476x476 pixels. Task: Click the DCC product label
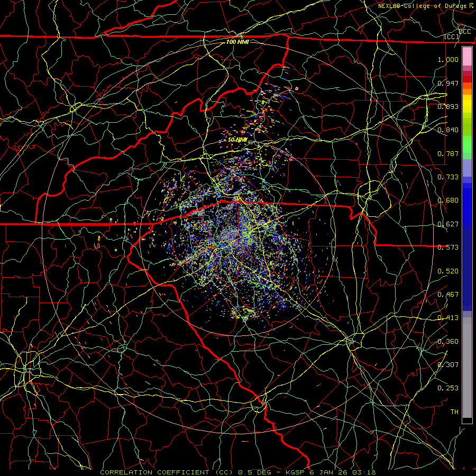[x=465, y=32]
